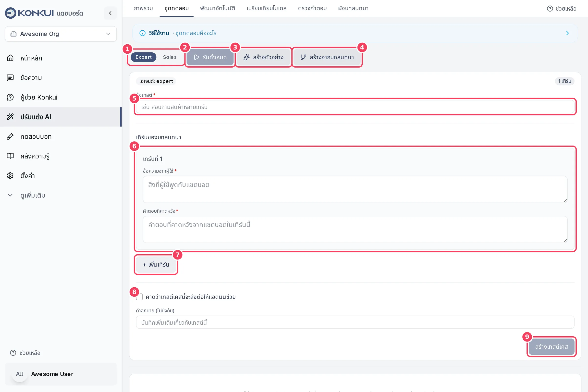This screenshot has width=588, height=392.
Task: Open messages via the ข้อความ icon
Action: pos(10,77)
